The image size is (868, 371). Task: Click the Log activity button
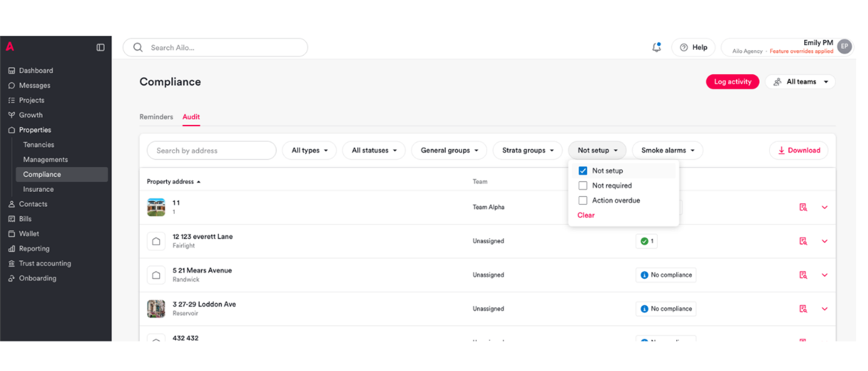pos(732,82)
